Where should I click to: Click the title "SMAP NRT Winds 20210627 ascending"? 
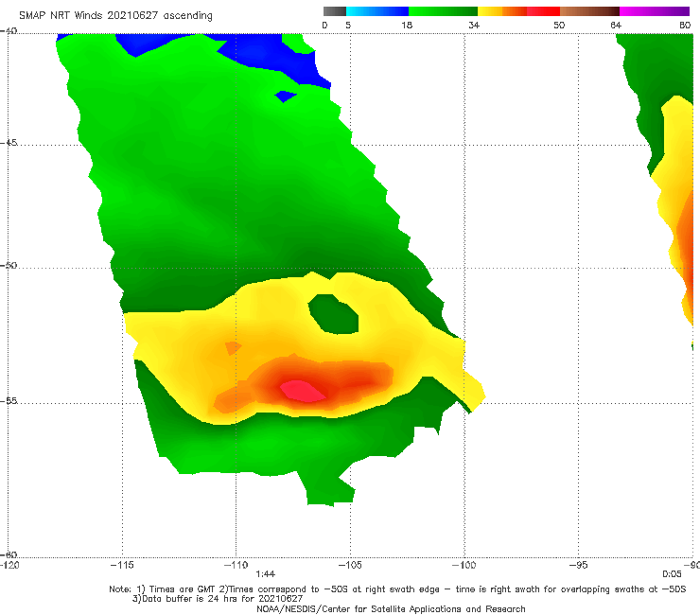115,15
